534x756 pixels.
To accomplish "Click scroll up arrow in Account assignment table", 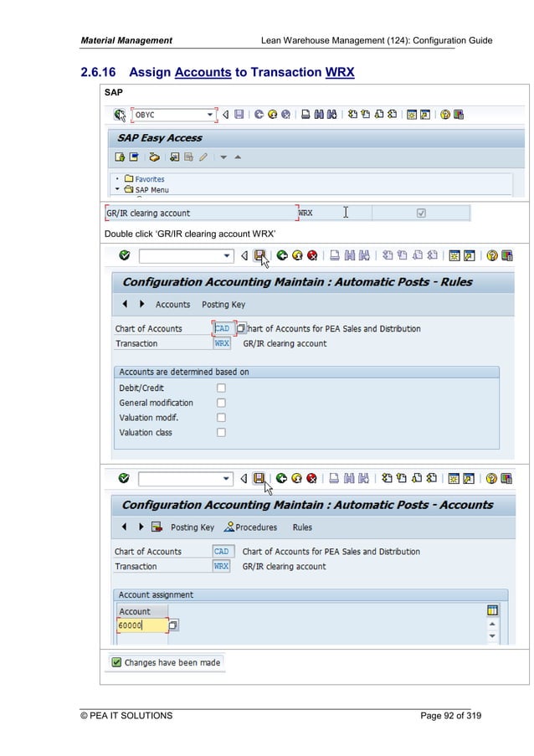I will pyautogui.click(x=492, y=624).
